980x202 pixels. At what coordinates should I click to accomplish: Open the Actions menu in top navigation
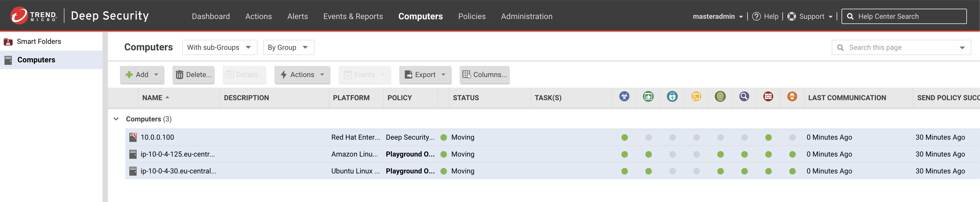(258, 16)
